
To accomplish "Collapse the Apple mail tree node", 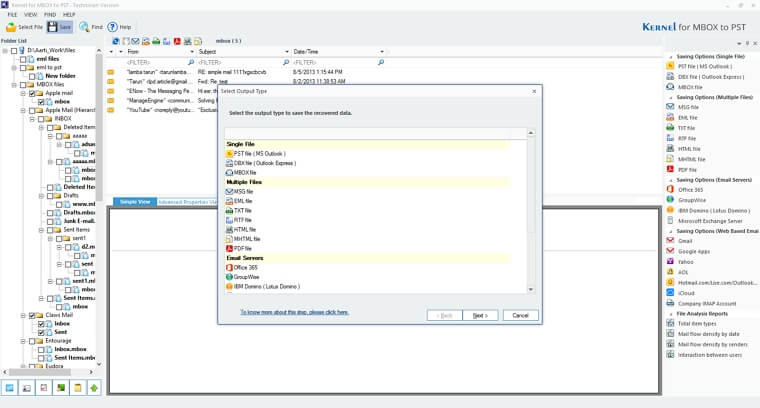I will [23, 93].
